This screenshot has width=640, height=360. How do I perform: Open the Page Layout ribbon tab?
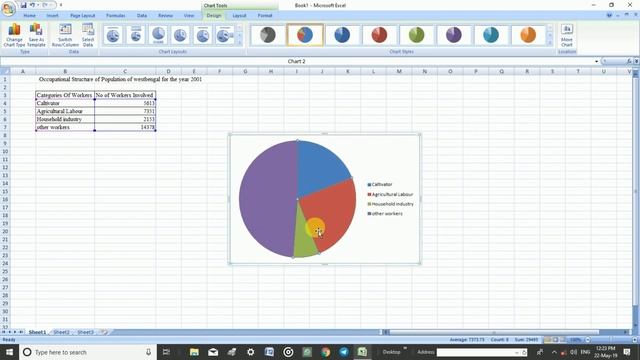82,16
